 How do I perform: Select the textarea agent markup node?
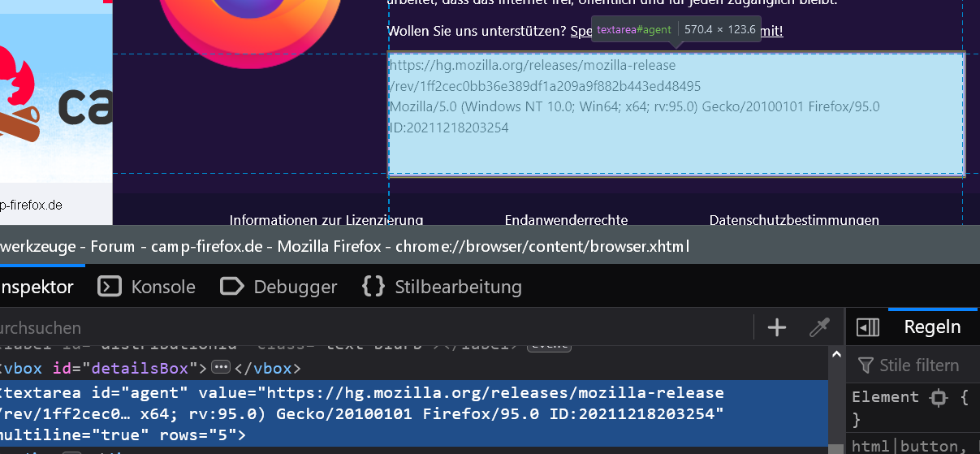414,413
